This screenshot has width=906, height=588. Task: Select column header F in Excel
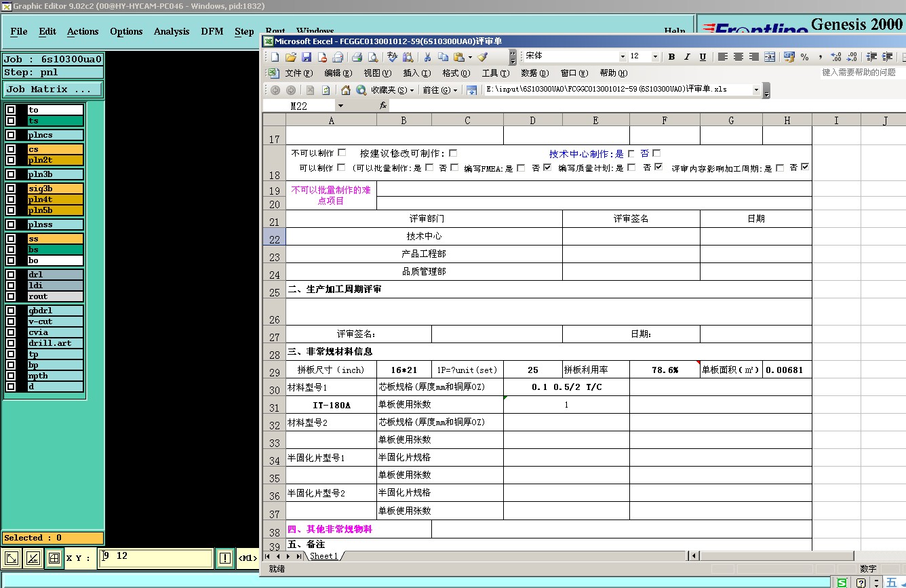(665, 120)
